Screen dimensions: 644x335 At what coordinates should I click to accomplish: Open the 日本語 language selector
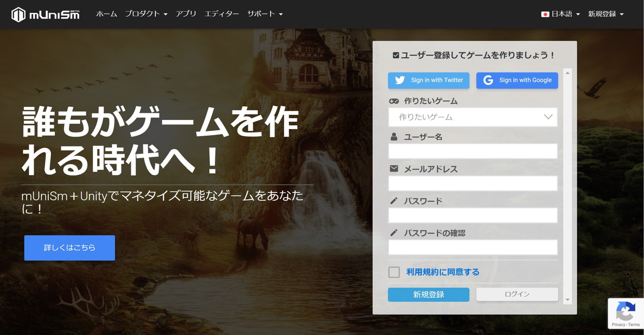[x=560, y=14]
